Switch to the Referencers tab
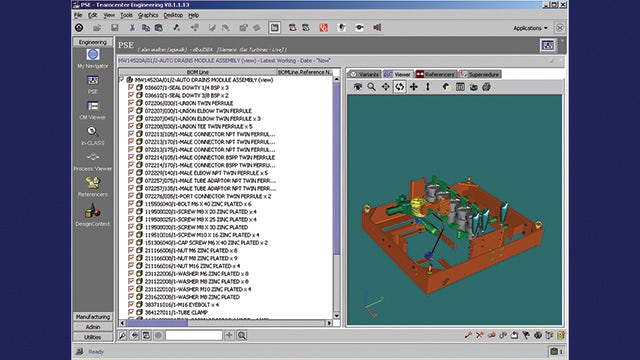 click(435, 74)
